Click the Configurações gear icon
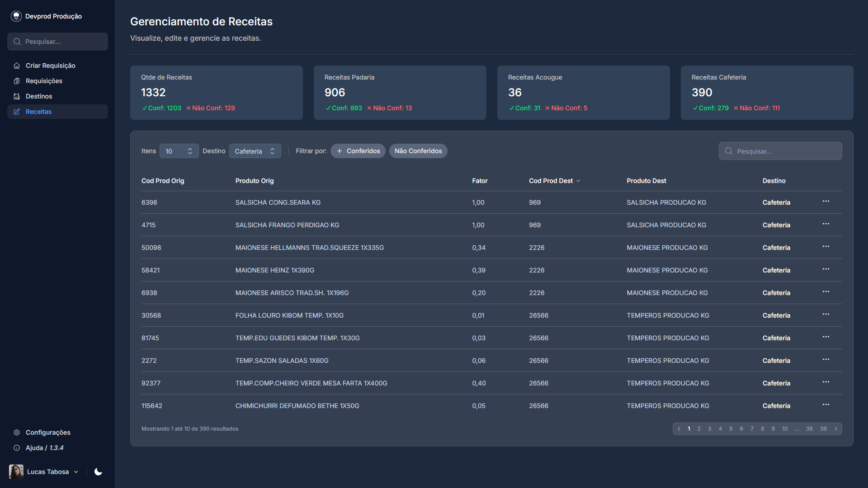This screenshot has width=868, height=488. 17,432
